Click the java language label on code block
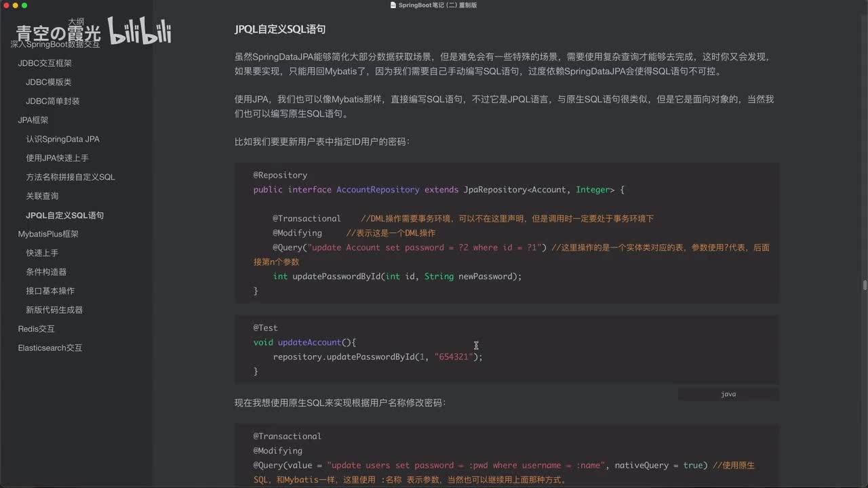868x488 pixels. [x=728, y=394]
